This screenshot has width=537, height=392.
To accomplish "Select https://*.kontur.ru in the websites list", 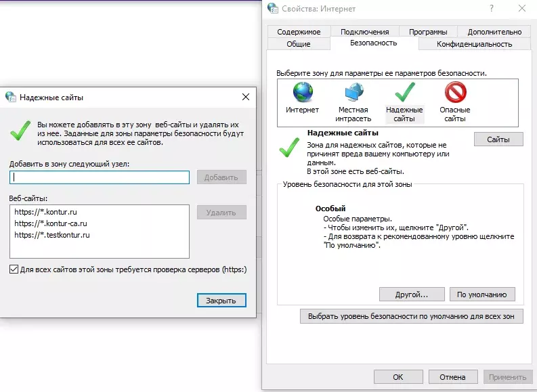I will (45, 212).
